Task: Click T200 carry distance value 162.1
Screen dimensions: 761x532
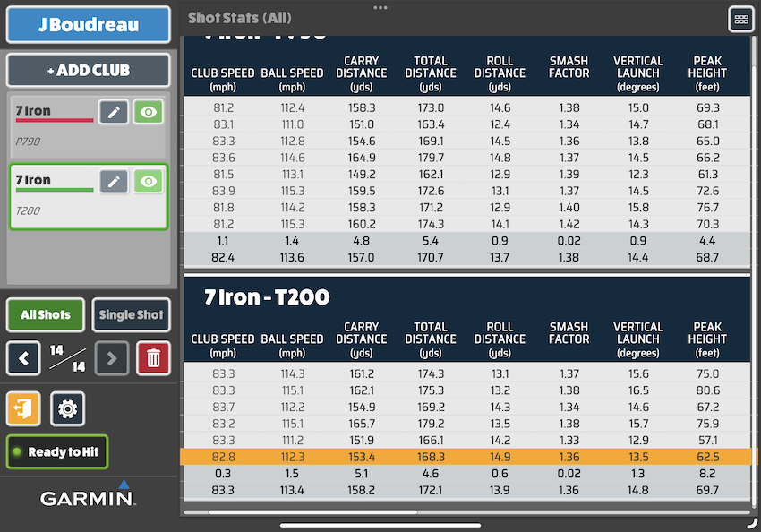Action: (x=362, y=390)
